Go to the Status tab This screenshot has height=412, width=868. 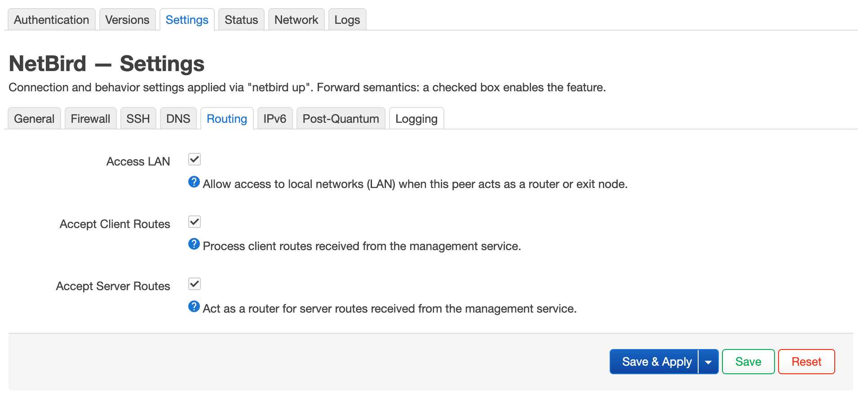pyautogui.click(x=241, y=20)
